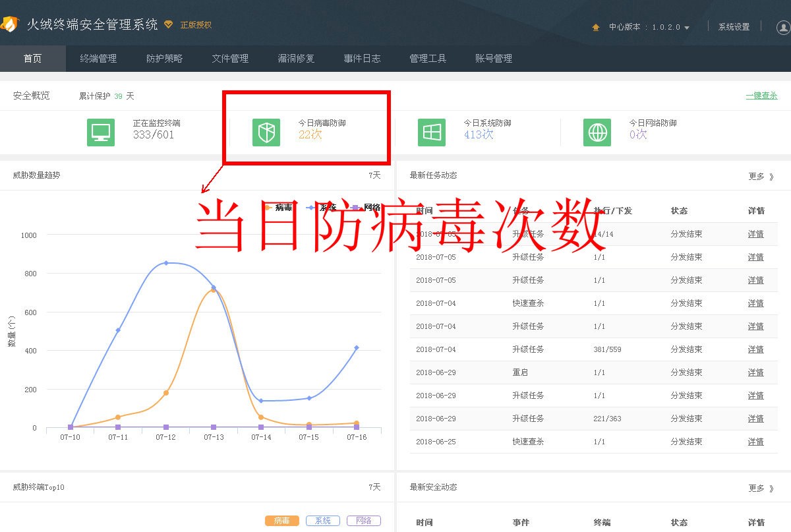Click the 安全概览 heading
Screen dimensions: 791x532
(31, 96)
